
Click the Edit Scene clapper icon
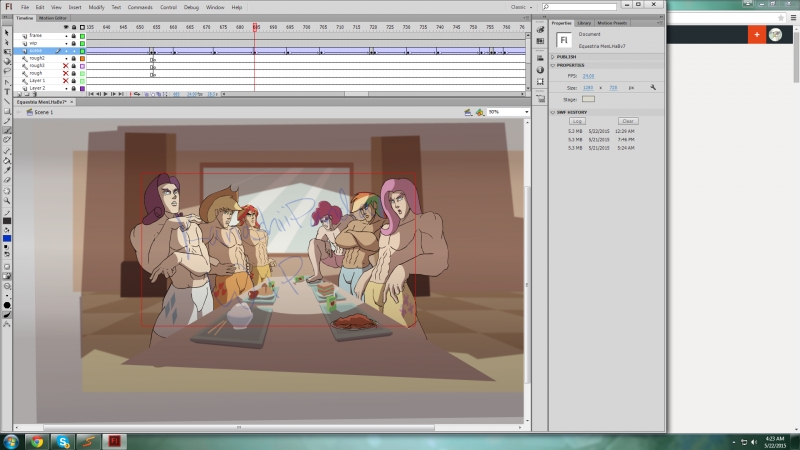tap(468, 112)
